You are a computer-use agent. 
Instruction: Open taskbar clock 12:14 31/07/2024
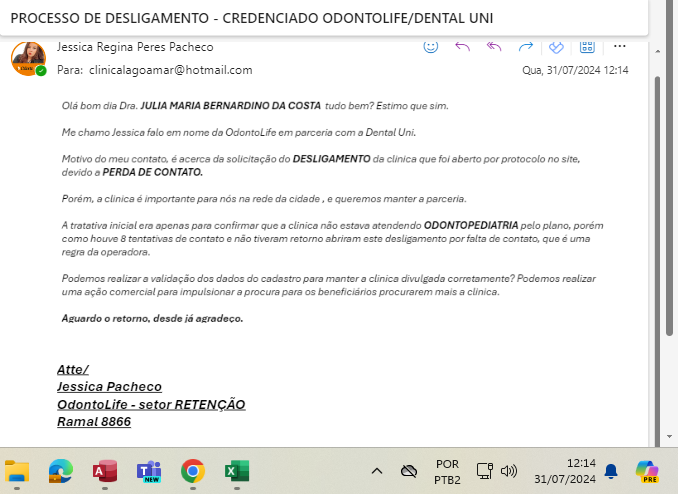tap(565, 471)
